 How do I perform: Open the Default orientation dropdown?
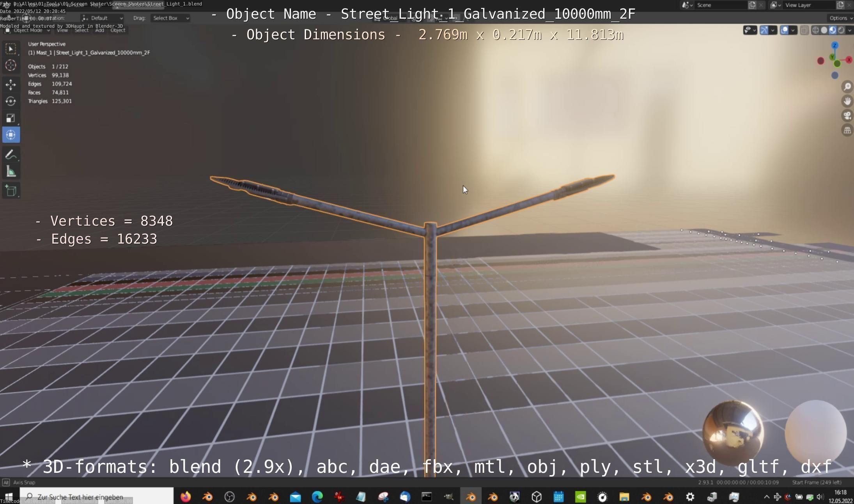103,18
